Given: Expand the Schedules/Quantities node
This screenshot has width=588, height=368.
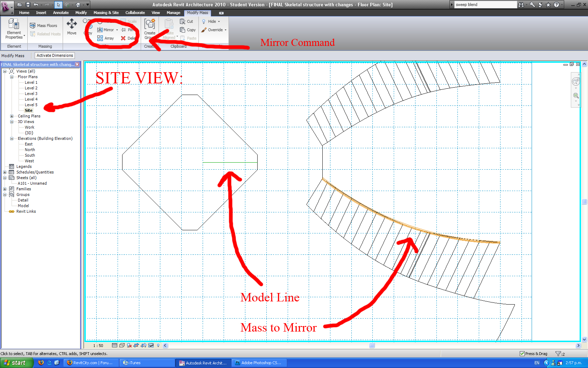Looking at the screenshot, I should coord(5,172).
